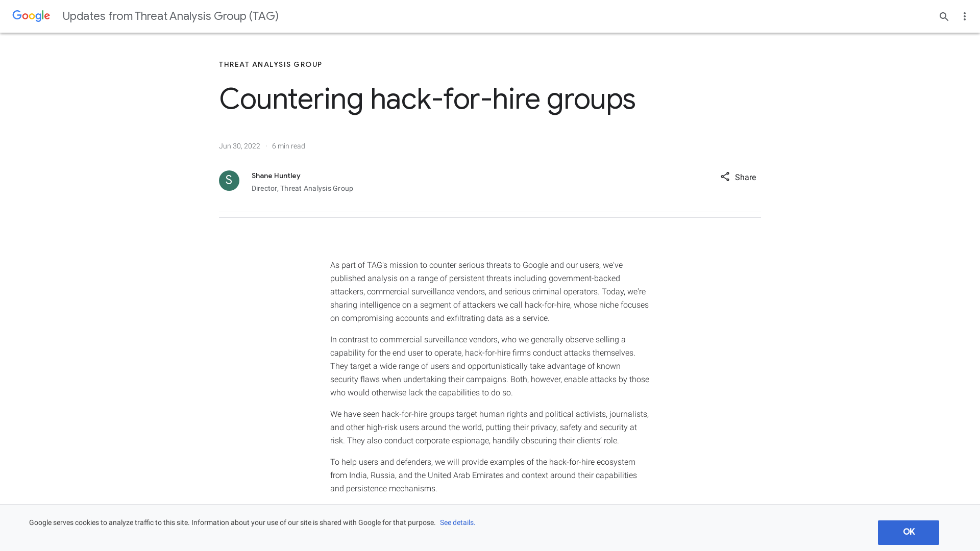Open the article title "Countering hack-for-hire groups"
Viewport: 980px width, 551px height.
pyautogui.click(x=427, y=99)
